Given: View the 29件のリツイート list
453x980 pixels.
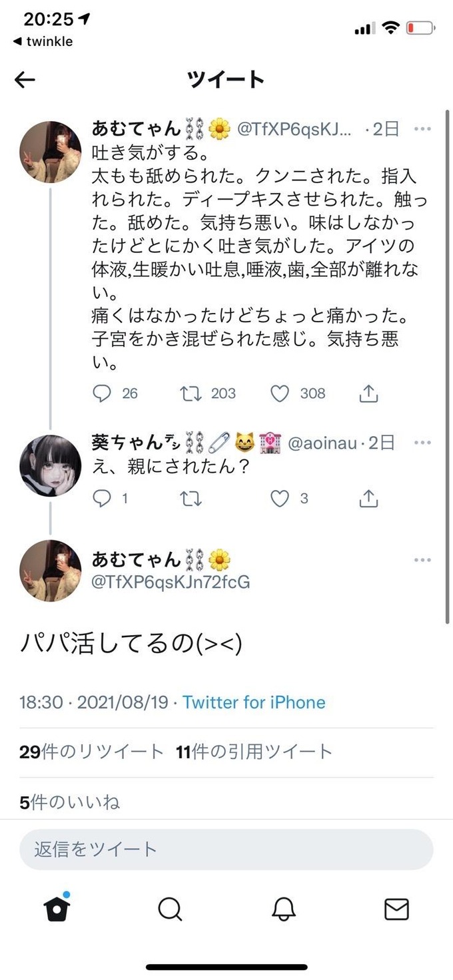Looking at the screenshot, I should (91, 752).
